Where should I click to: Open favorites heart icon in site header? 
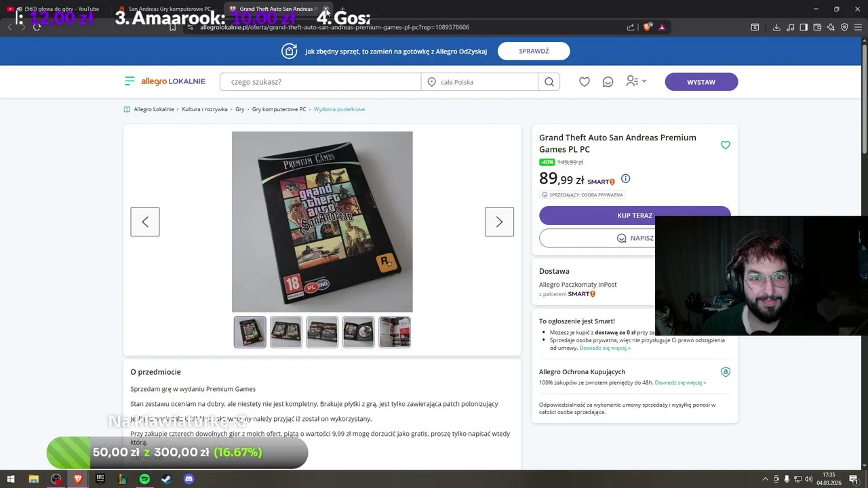tap(585, 82)
